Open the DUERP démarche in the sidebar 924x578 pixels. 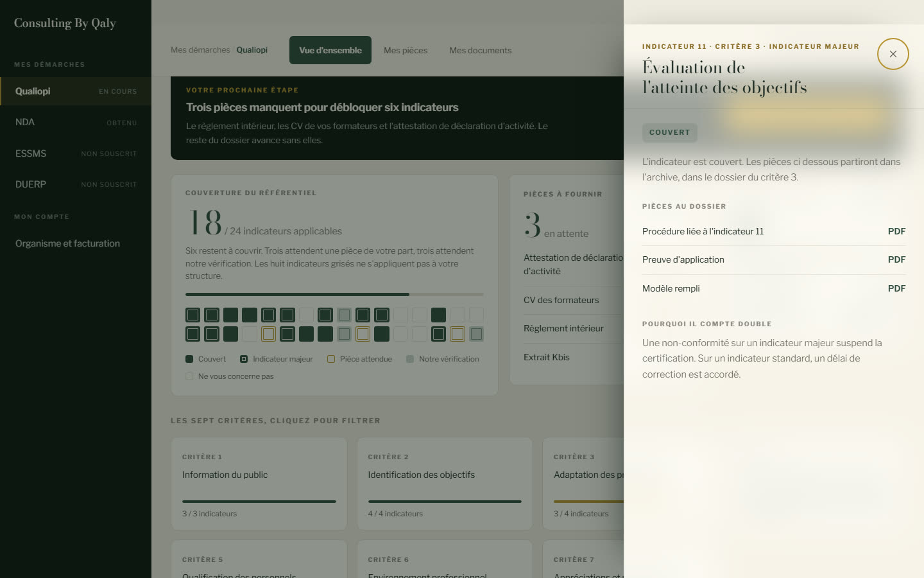click(76, 184)
